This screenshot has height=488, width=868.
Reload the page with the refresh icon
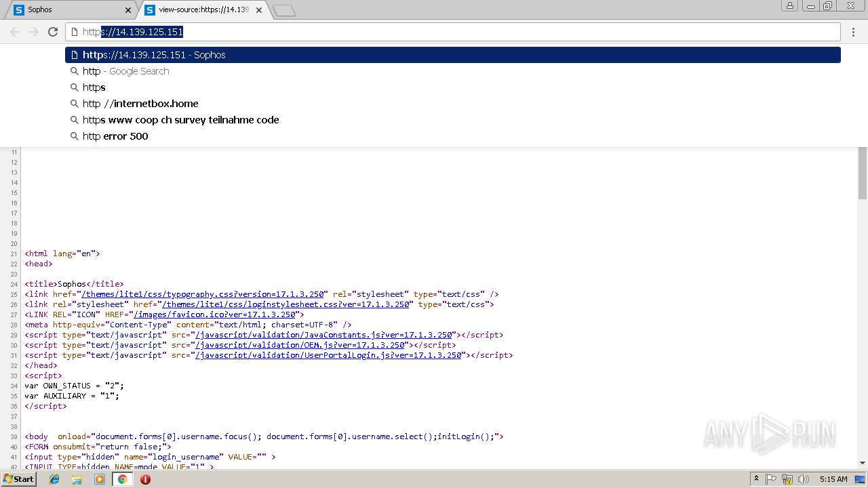click(53, 32)
